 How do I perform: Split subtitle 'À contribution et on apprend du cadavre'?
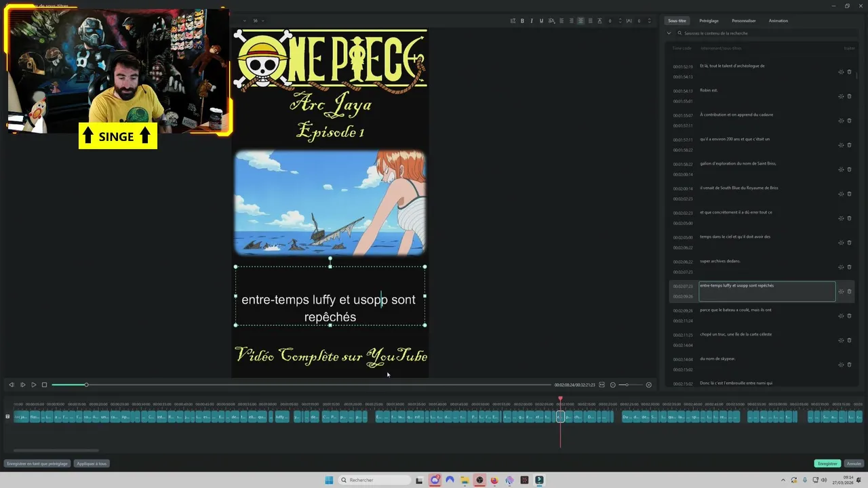[x=841, y=121]
